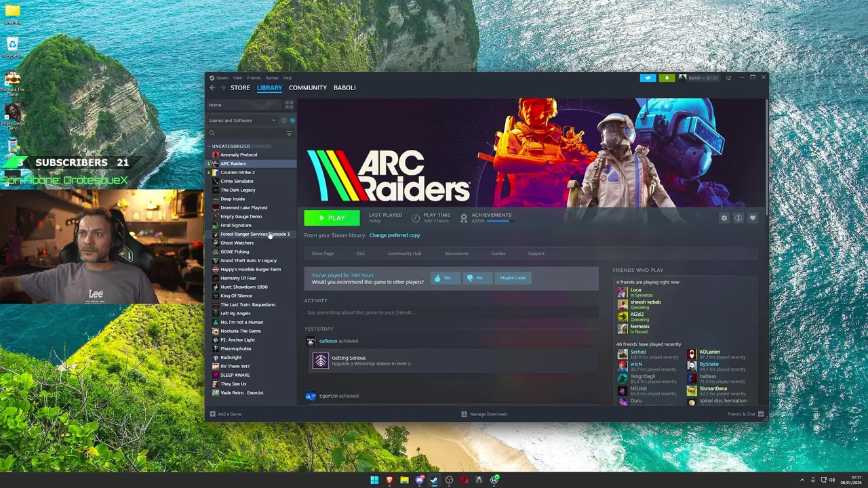Click the activity comment input field
This screenshot has width=868, height=488.
(451, 312)
